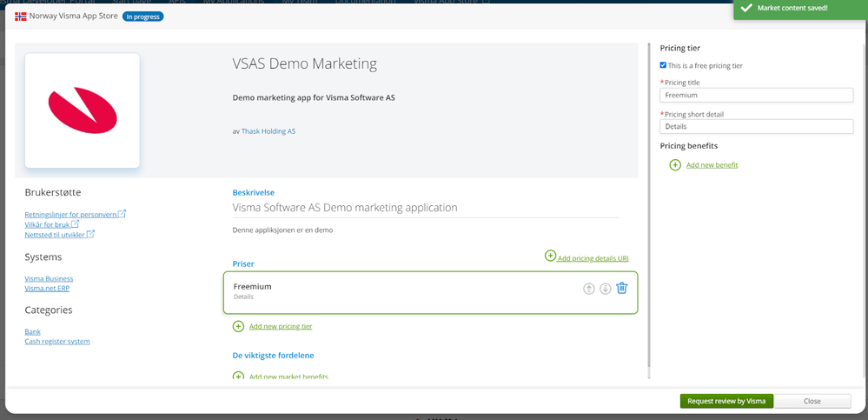The image size is (868, 420).
Task: Move Freemium tier down arrow
Action: pyautogui.click(x=605, y=289)
